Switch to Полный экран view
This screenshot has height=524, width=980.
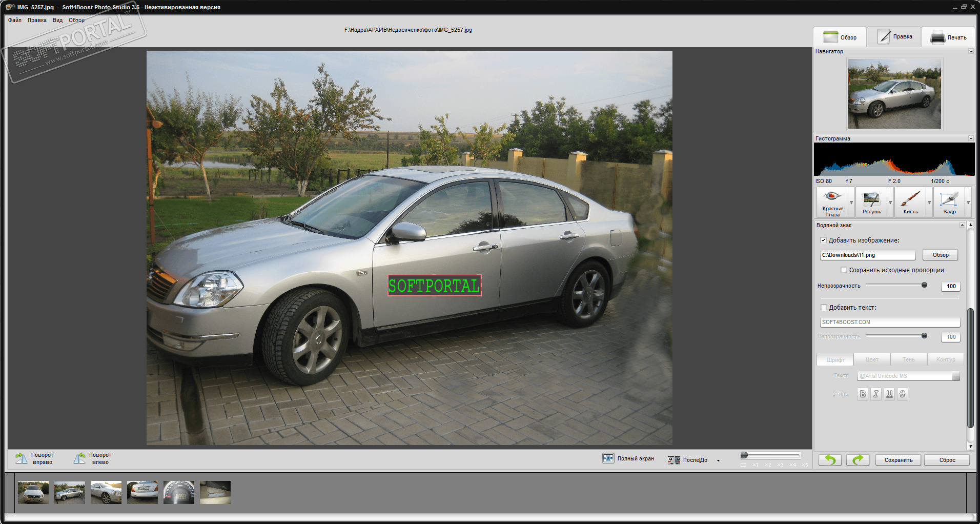(628, 458)
